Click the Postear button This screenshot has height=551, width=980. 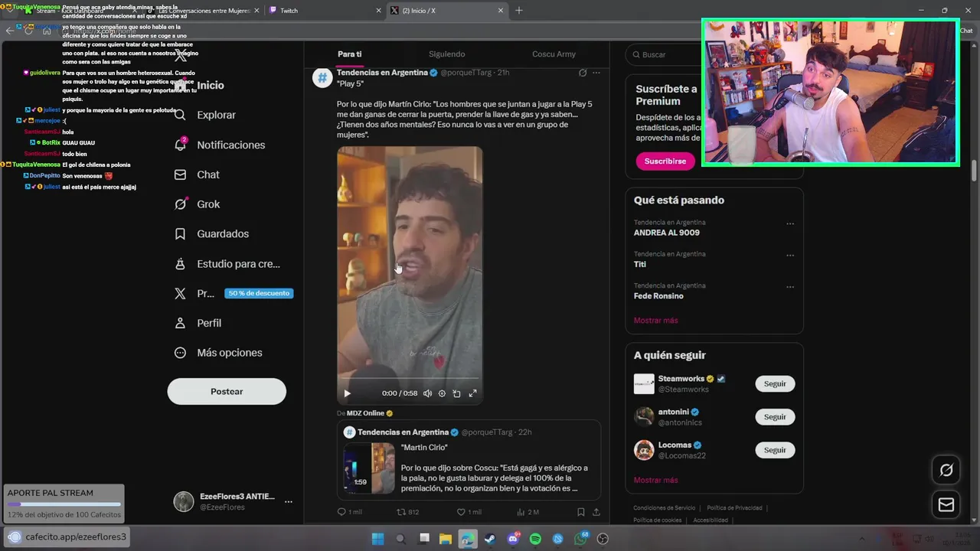(x=227, y=391)
